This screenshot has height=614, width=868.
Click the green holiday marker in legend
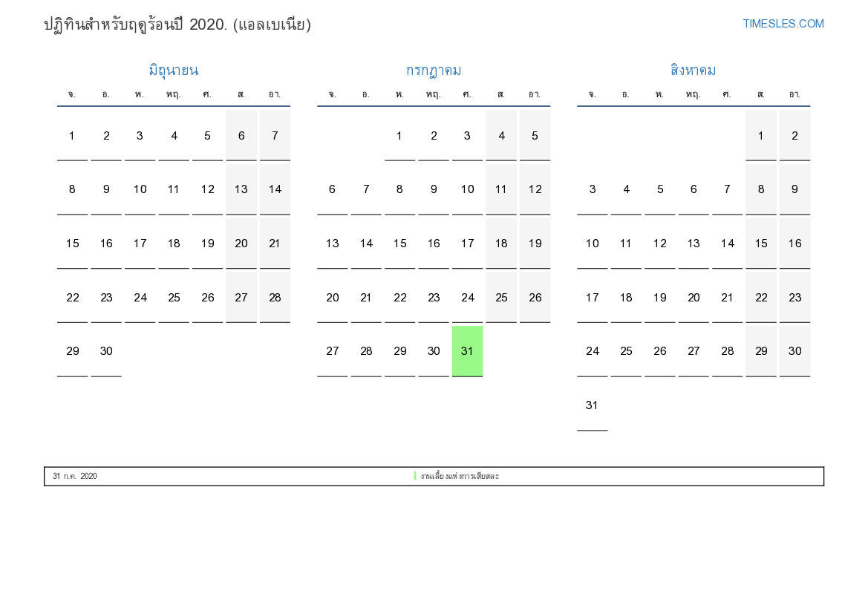tap(415, 476)
